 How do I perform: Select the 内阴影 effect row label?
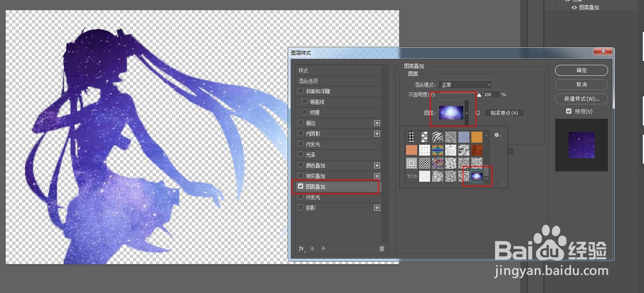313,134
